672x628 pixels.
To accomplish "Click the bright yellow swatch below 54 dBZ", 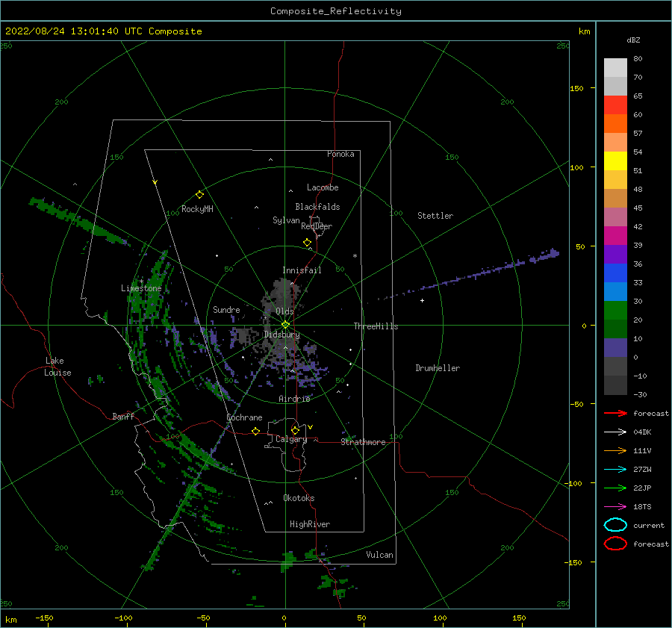I will pos(615,161).
